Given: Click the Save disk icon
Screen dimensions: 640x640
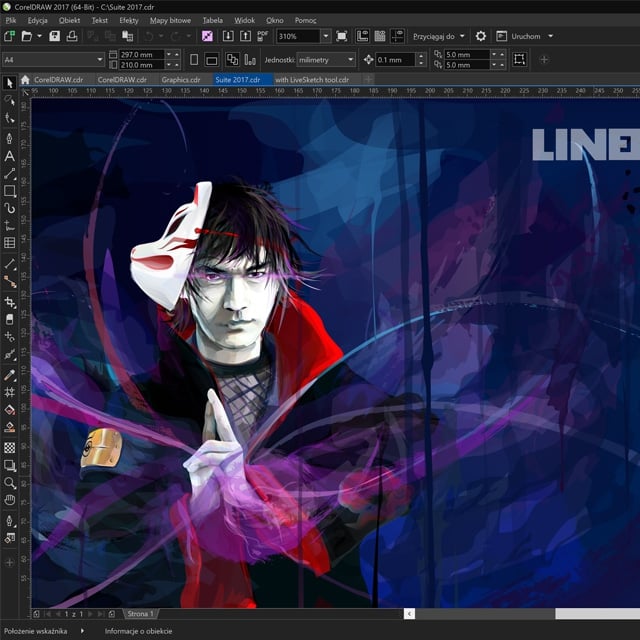Looking at the screenshot, I should click(x=55, y=36).
